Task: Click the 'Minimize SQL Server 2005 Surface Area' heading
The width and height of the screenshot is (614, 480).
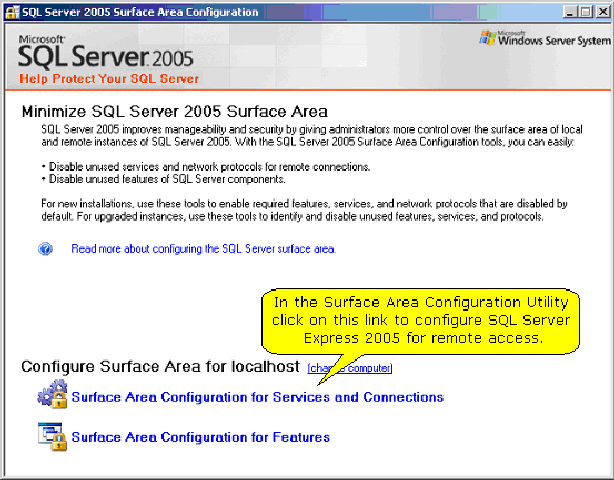Action: (x=175, y=112)
